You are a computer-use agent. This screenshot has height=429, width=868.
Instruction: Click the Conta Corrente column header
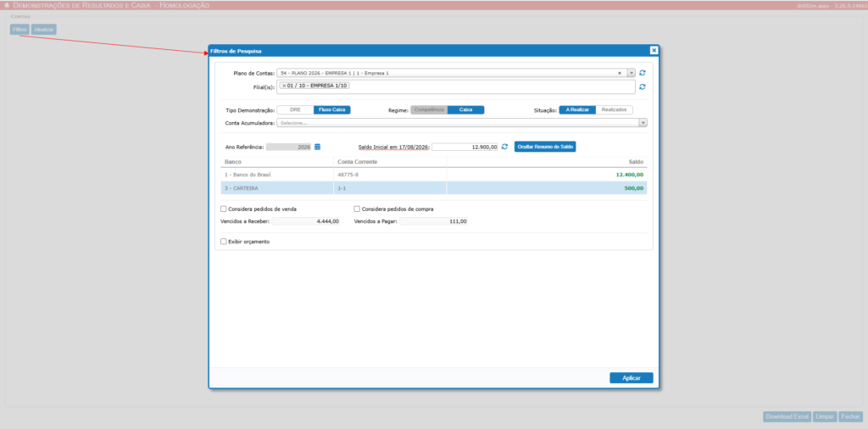tap(390, 162)
